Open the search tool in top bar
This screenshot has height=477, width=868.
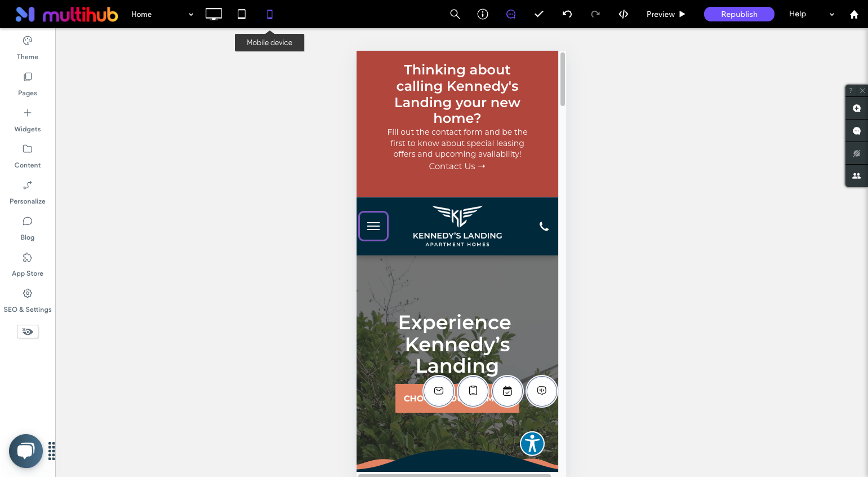tap(455, 14)
